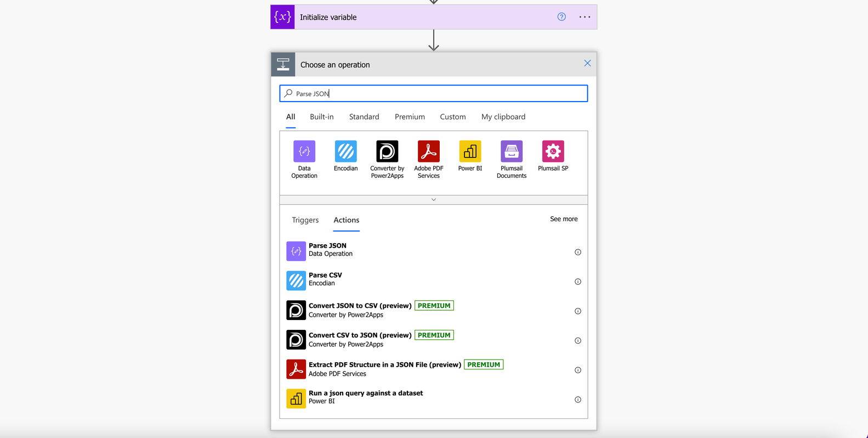Focus the operation search box
Image resolution: width=868 pixels, height=438 pixels.
click(434, 93)
